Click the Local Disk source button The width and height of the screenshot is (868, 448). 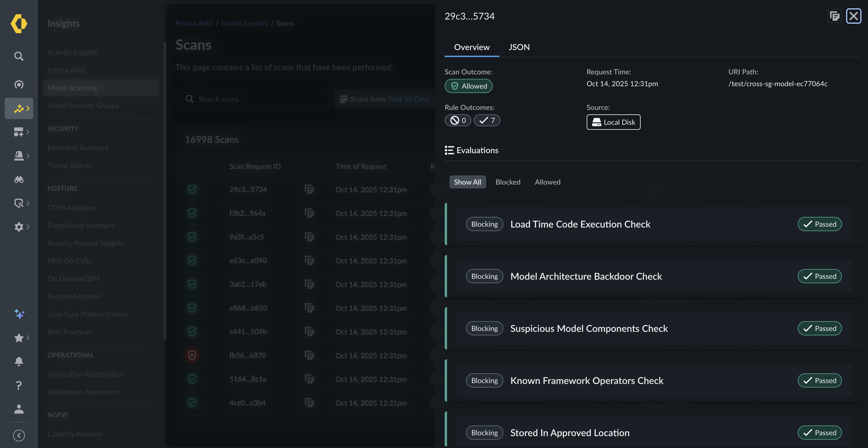pyautogui.click(x=613, y=122)
